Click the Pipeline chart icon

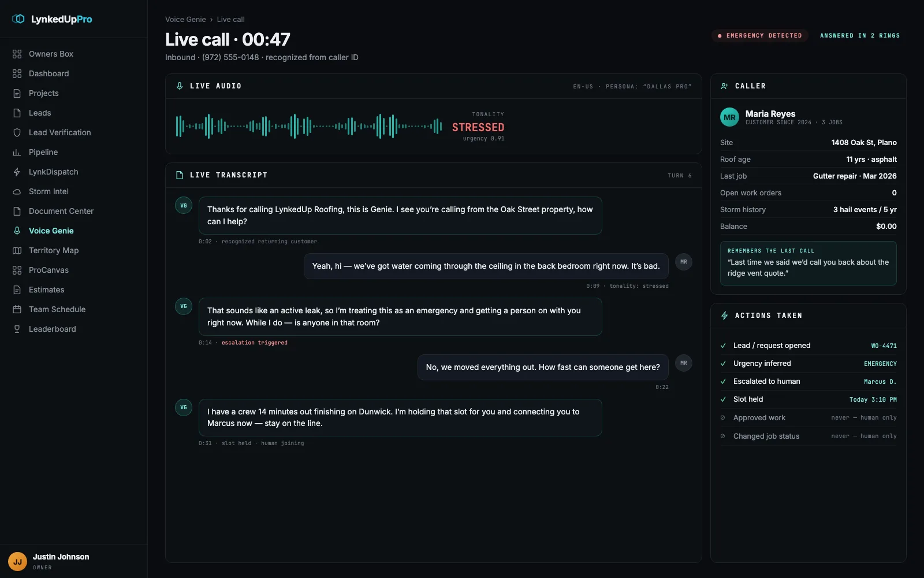pyautogui.click(x=17, y=152)
